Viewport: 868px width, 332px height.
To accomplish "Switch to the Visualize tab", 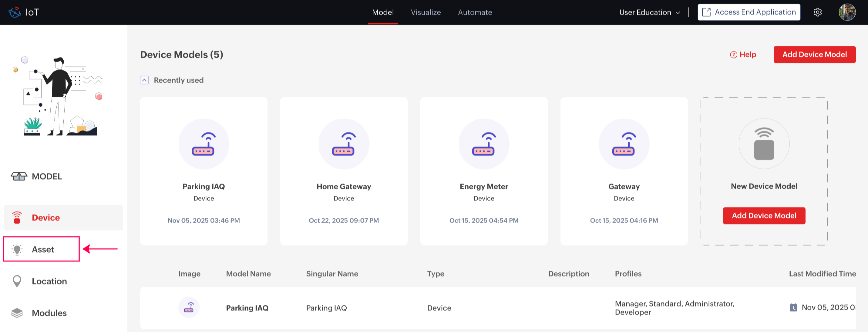I will coord(426,12).
